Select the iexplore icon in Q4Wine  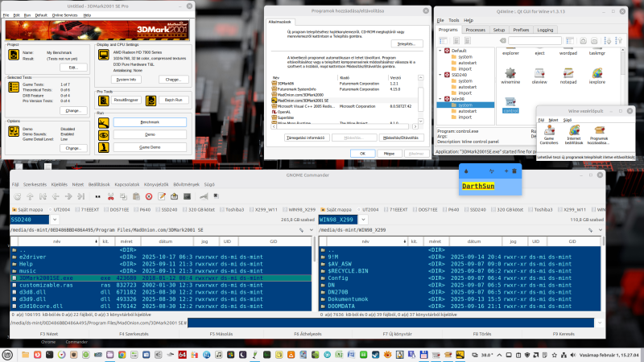[x=597, y=76]
